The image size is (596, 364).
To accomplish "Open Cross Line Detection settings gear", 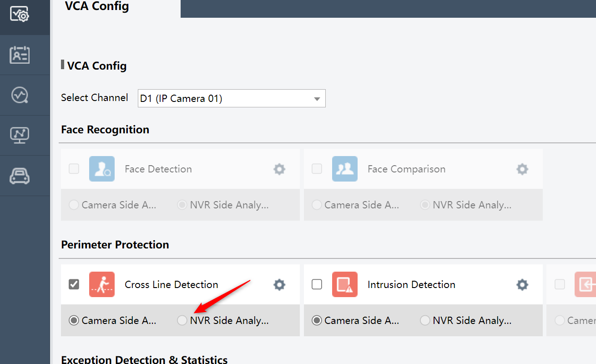I will point(279,284).
